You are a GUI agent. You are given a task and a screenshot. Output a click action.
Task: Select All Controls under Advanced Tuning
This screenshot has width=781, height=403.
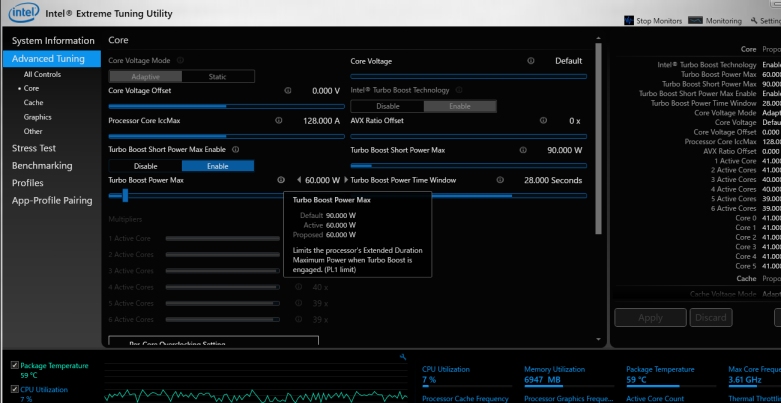tap(42, 74)
